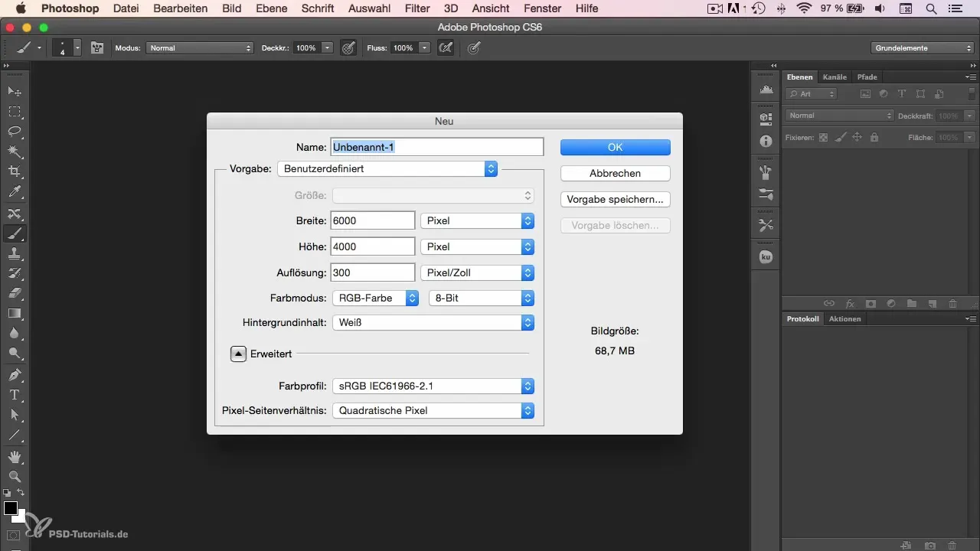Select the Eyedropper tool

pyautogui.click(x=14, y=191)
